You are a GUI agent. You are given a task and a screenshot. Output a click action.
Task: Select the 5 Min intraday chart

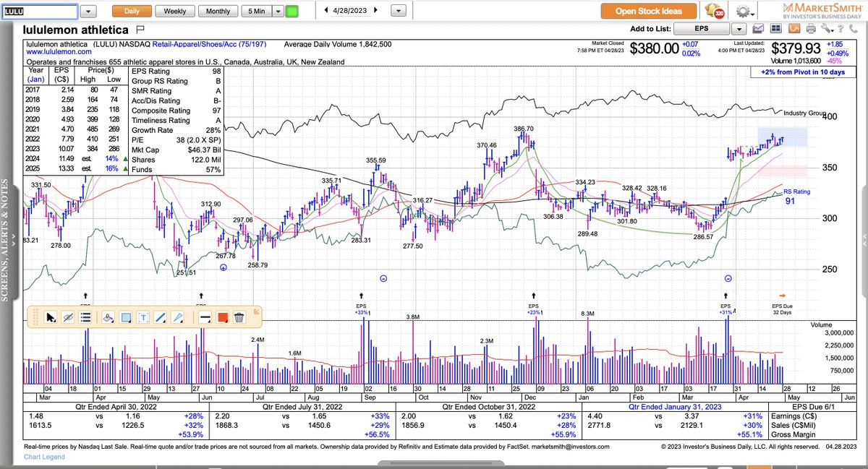click(x=256, y=12)
